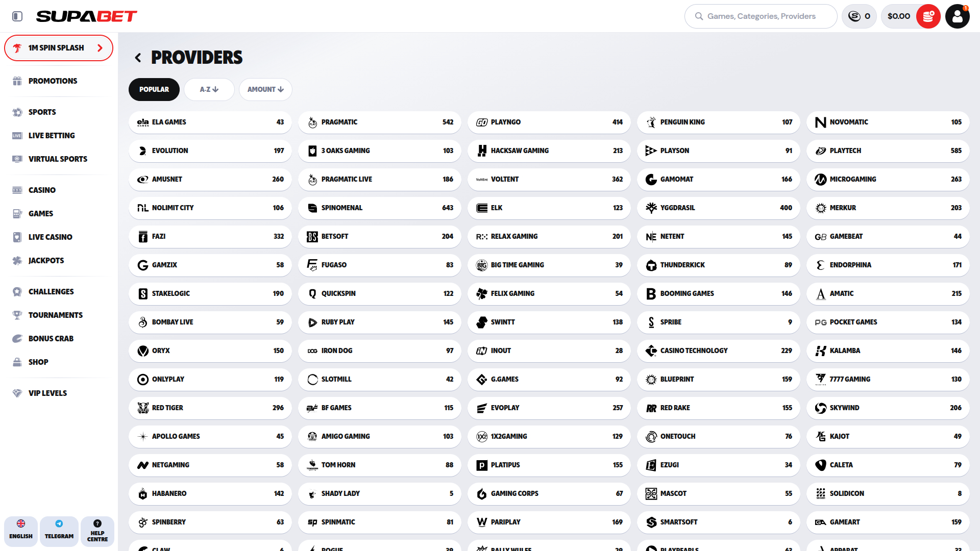Image resolution: width=980 pixels, height=551 pixels.
Task: Click the Nolimit City provider name
Action: pyautogui.click(x=173, y=208)
